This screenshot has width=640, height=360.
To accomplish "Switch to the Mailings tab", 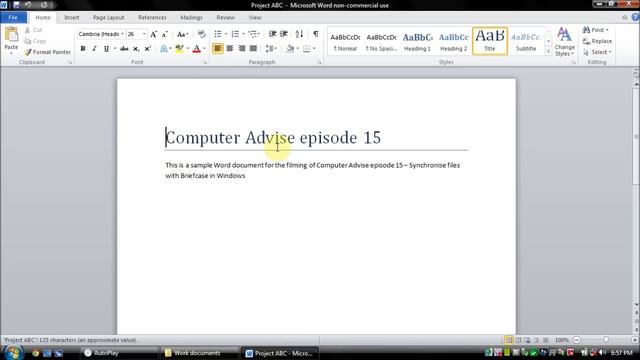I will point(191,18).
